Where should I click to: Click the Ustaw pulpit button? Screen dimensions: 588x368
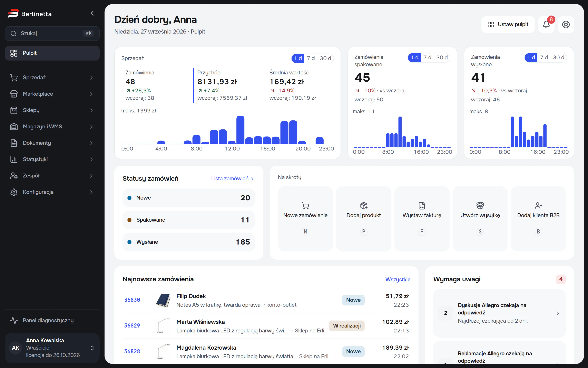point(508,24)
